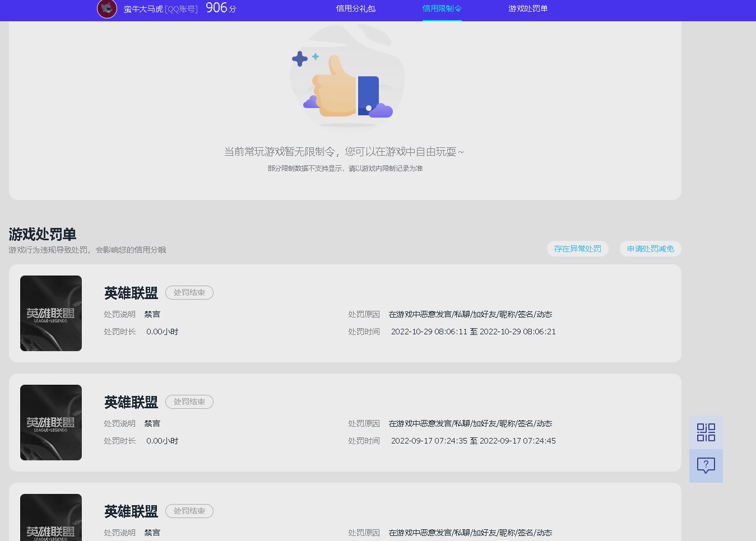Image resolution: width=756 pixels, height=541 pixels.
Task: Open the 信用分礼包 tab
Action: point(355,9)
